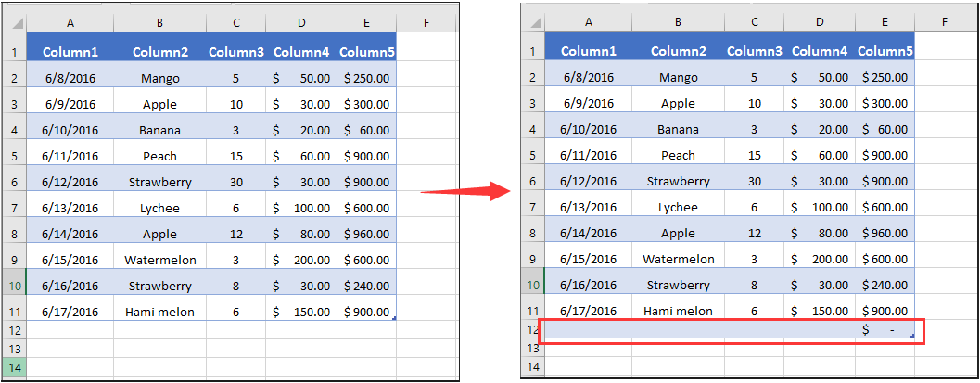
Task: Click Column5 table header in right sheet
Action: pos(885,51)
